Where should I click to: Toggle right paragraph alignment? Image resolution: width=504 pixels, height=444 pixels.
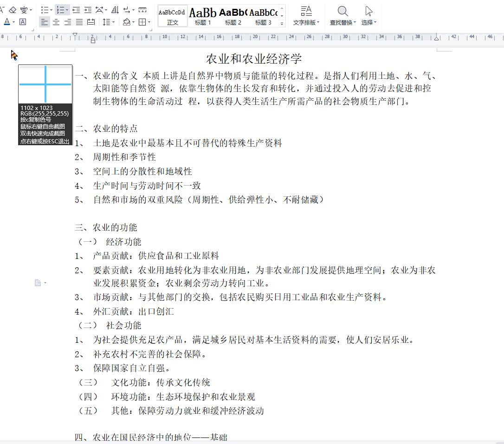pyautogui.click(x=67, y=22)
